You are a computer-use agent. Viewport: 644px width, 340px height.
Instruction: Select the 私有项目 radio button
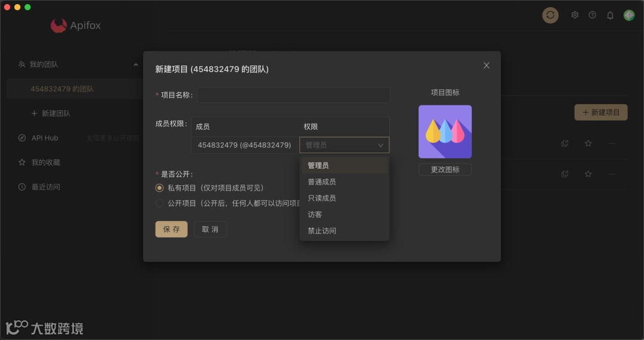tap(159, 188)
